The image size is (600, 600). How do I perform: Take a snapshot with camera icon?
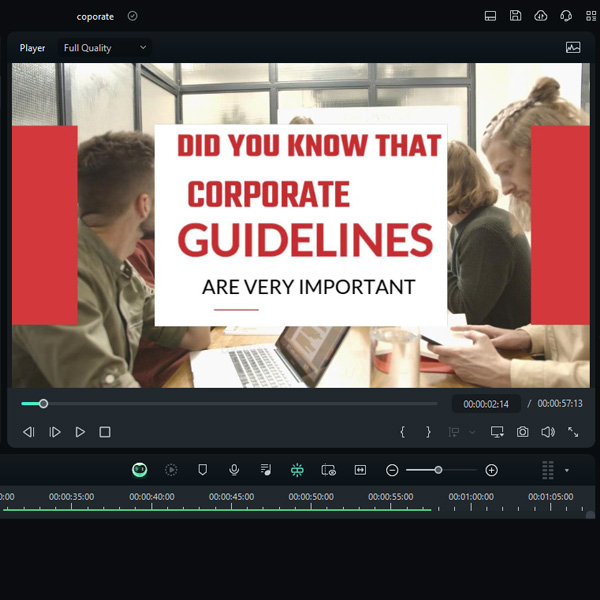[523, 432]
